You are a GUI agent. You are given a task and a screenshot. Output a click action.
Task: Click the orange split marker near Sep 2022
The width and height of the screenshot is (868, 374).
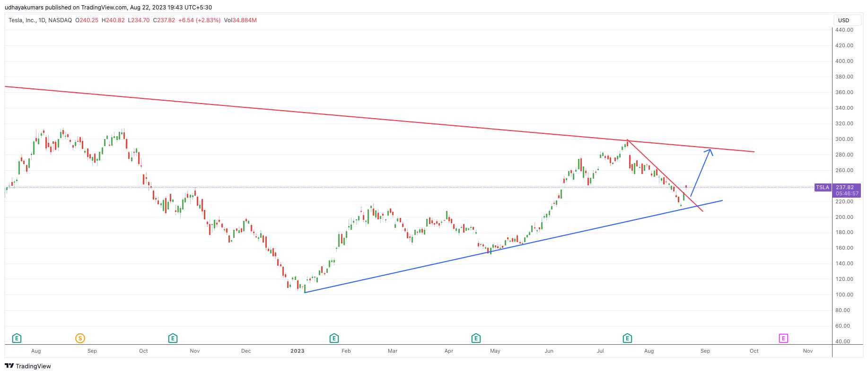pyautogui.click(x=80, y=338)
